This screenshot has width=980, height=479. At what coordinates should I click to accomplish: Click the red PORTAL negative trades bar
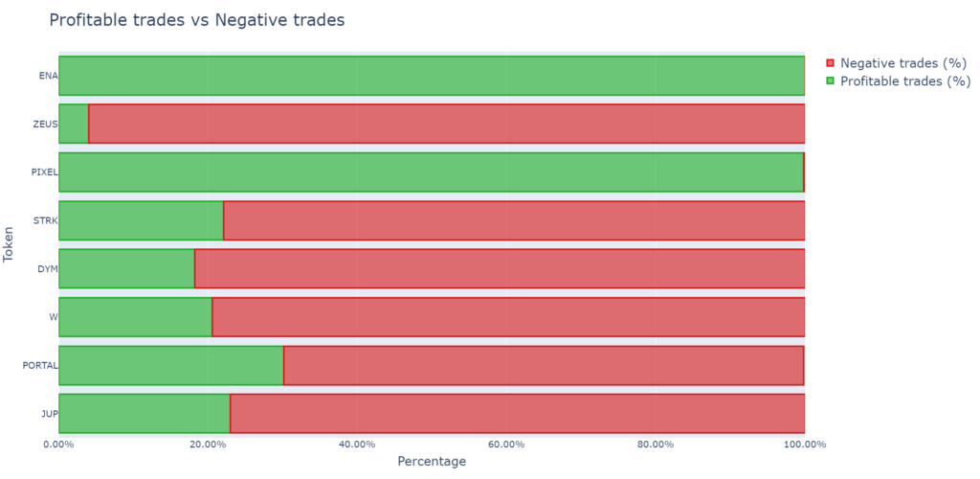click(543, 365)
